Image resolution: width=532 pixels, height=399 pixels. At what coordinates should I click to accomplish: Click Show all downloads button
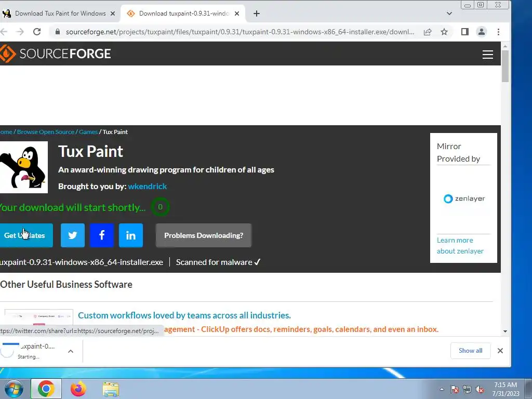point(470,351)
